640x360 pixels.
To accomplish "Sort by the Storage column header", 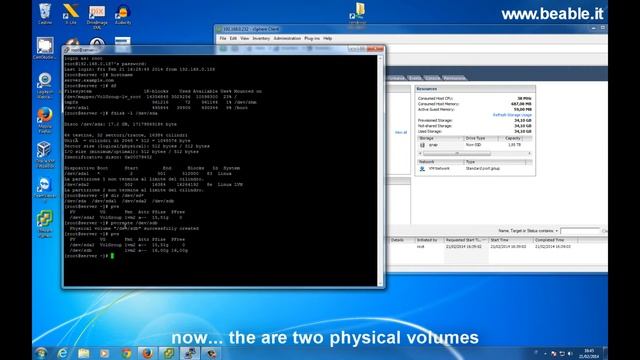I will click(x=440, y=138).
